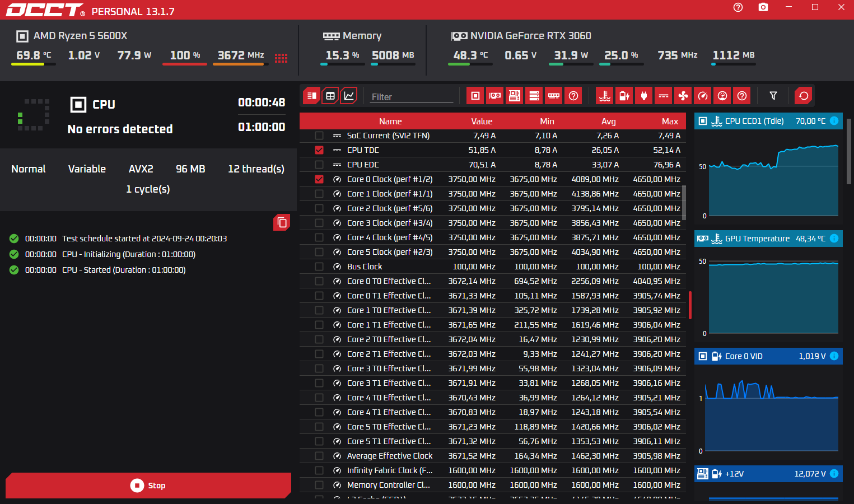
Task: Click the Core 0 VID voltage graph
Action: pyautogui.click(x=768, y=412)
